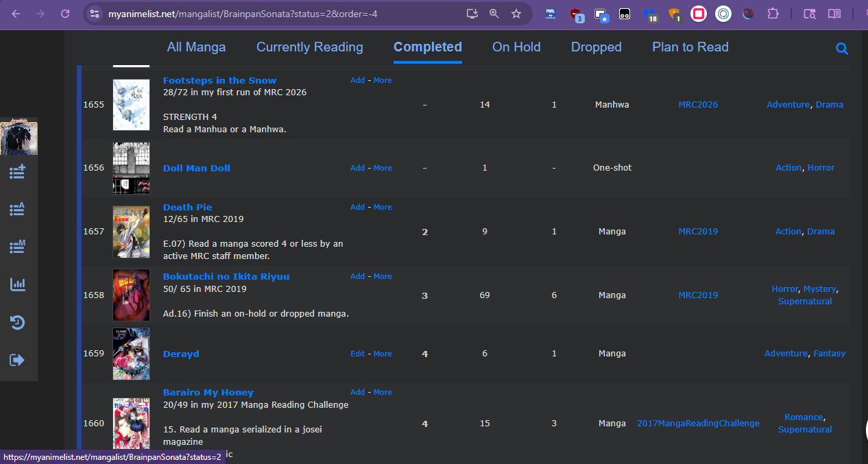This screenshot has height=464, width=868.
Task: Open the orange shield extension with badge 1
Action: click(x=674, y=14)
